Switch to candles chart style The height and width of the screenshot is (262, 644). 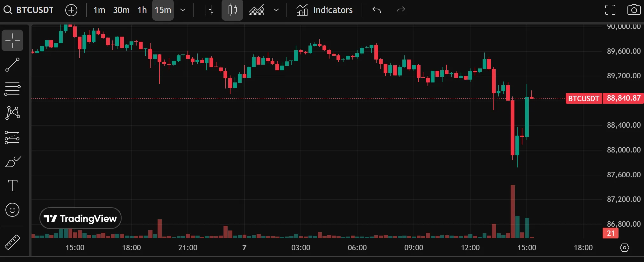pyautogui.click(x=232, y=10)
